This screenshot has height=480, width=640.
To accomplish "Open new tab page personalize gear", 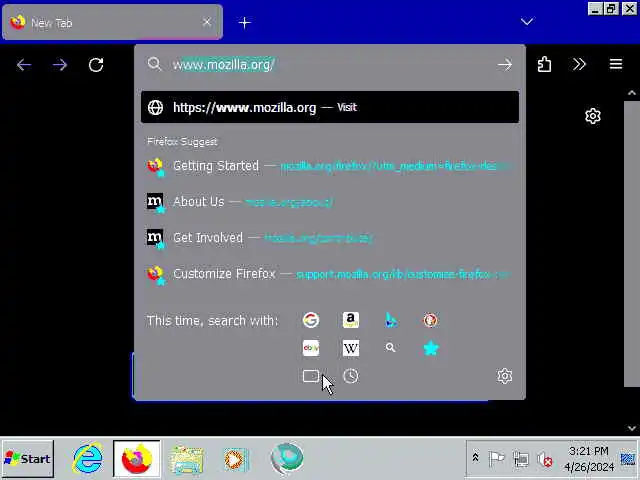I will click(x=593, y=116).
